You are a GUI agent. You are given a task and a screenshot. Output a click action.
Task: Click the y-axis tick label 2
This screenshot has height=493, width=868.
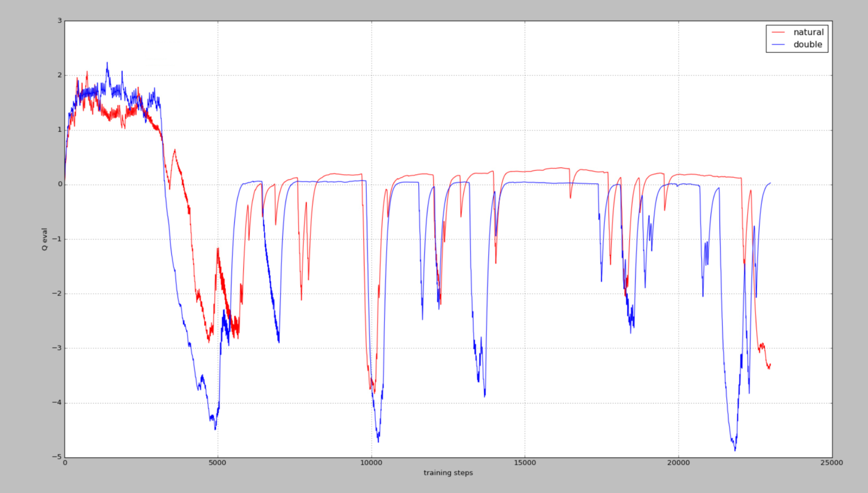[x=60, y=75]
